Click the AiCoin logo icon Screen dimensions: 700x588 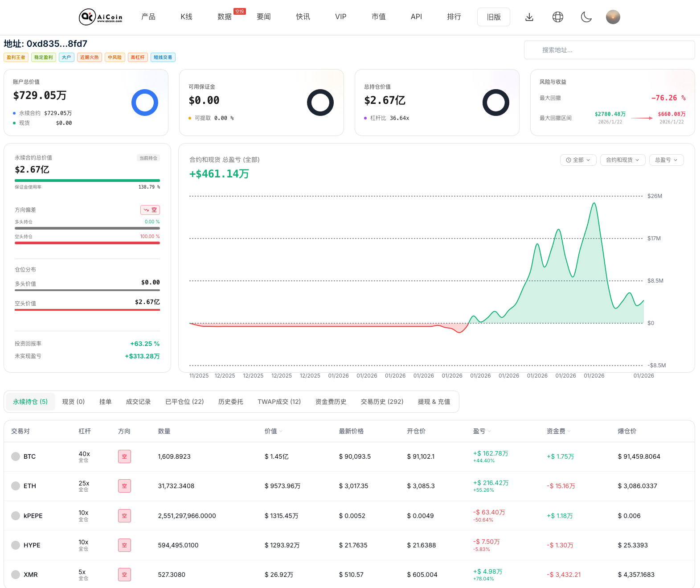coord(87,17)
